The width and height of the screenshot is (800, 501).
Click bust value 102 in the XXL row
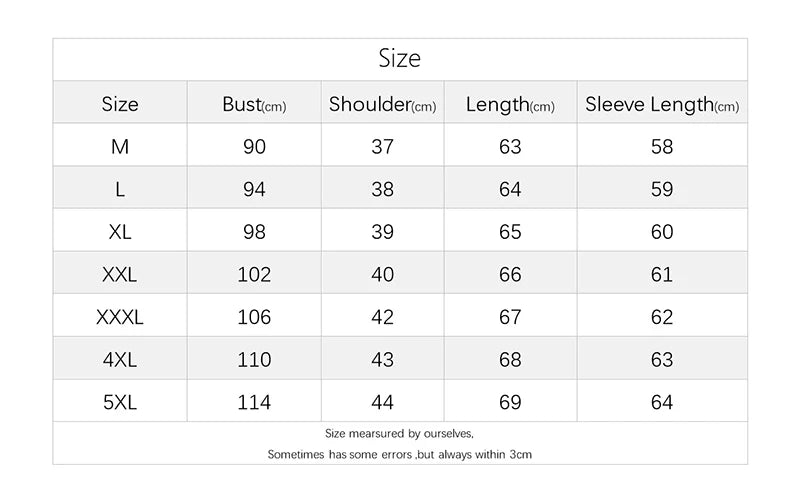click(x=254, y=275)
